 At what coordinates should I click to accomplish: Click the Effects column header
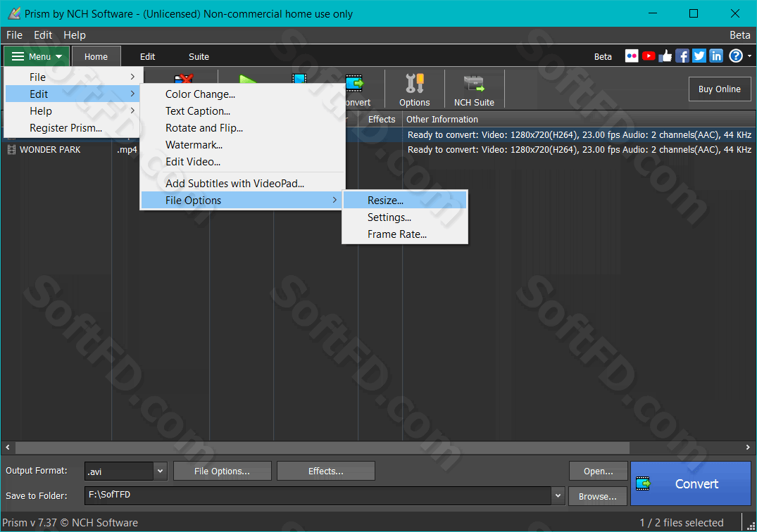coord(382,119)
